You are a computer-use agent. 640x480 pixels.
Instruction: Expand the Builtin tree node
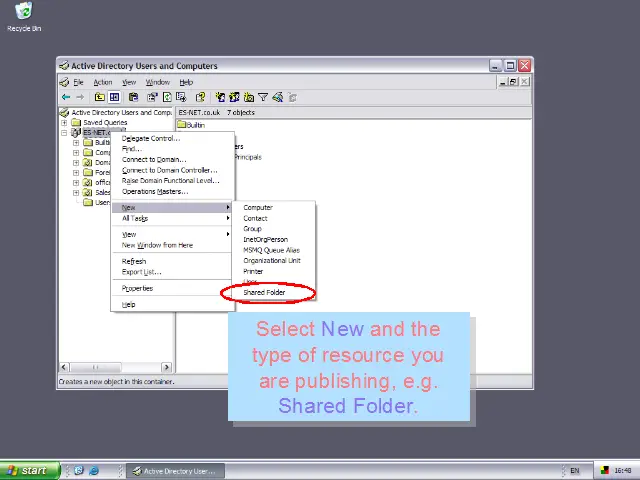(x=76, y=142)
